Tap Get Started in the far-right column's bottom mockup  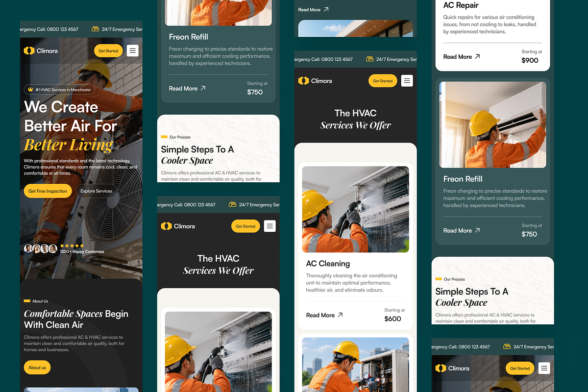(x=520, y=368)
